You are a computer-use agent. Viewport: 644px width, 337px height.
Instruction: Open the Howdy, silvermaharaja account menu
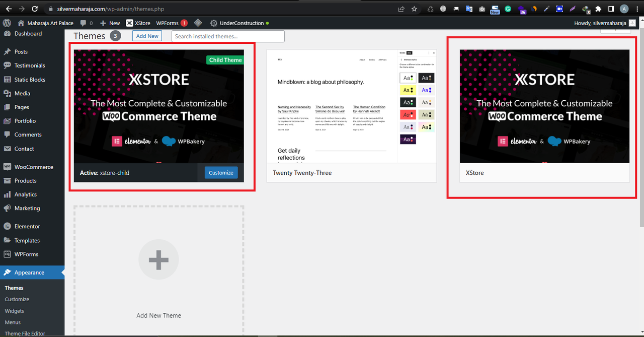point(605,23)
